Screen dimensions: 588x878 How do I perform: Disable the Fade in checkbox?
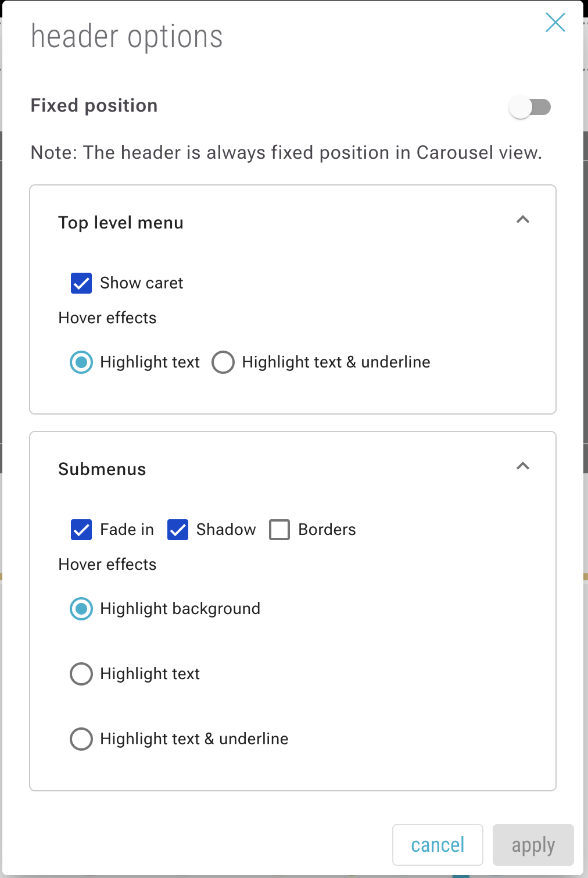pyautogui.click(x=81, y=530)
